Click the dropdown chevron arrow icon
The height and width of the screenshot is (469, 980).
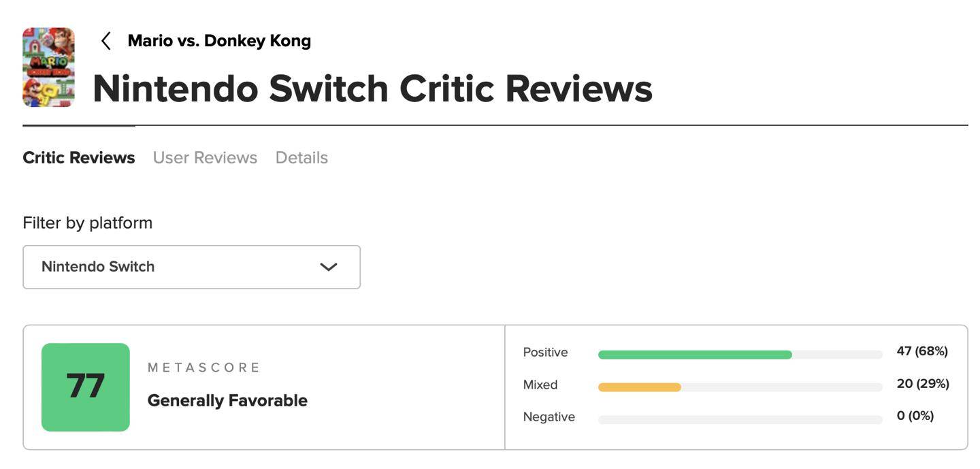tap(329, 267)
